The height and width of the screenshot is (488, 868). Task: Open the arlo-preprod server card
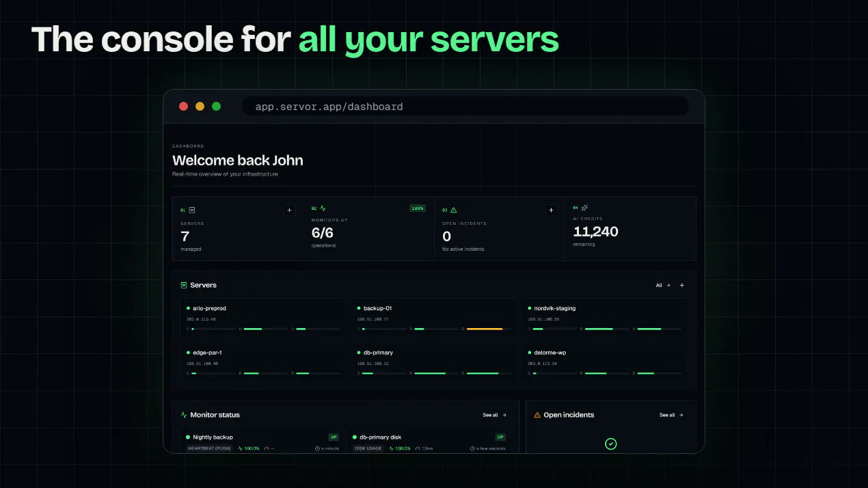tap(263, 318)
